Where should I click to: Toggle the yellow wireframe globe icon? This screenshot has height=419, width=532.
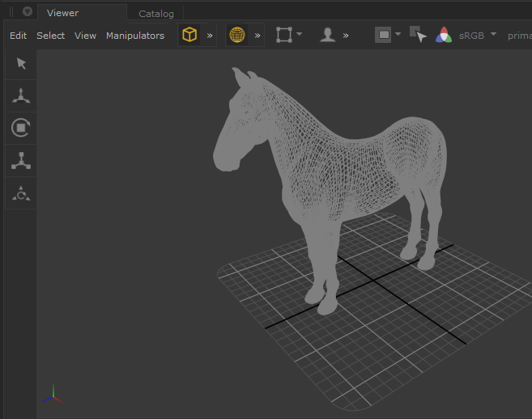click(x=237, y=35)
